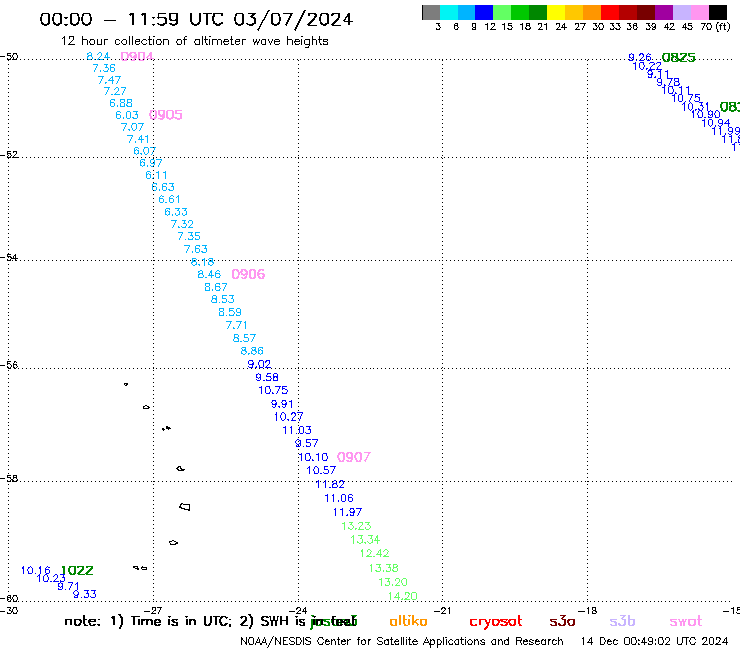
Task: Click the orange altika satellite label
Action: pos(408,621)
